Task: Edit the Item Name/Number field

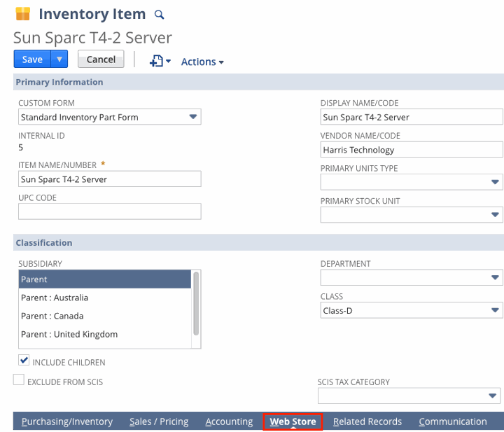Action: point(110,179)
